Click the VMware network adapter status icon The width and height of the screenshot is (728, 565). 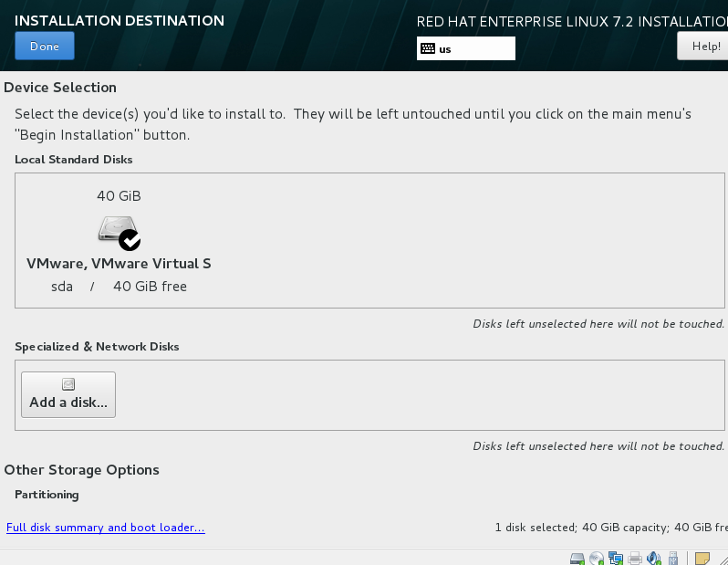coord(616,558)
